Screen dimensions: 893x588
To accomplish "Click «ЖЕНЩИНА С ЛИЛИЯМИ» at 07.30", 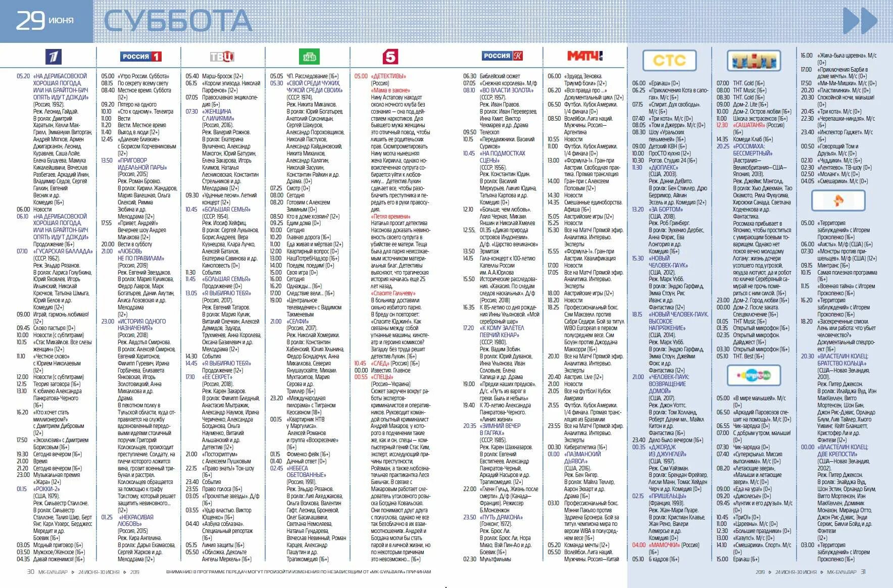I will tap(217, 115).
